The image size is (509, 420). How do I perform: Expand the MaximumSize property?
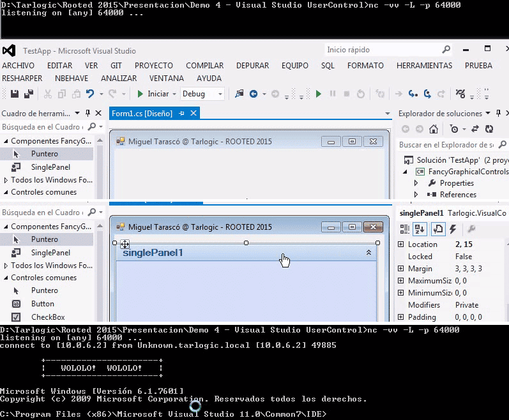pyautogui.click(x=401, y=281)
